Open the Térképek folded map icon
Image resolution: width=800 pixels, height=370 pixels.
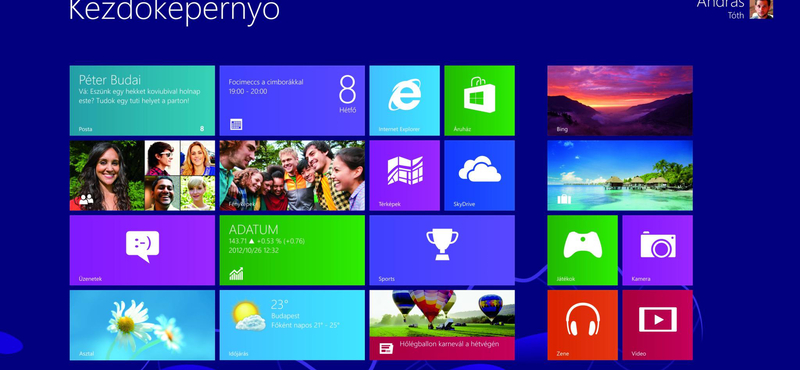405,170
